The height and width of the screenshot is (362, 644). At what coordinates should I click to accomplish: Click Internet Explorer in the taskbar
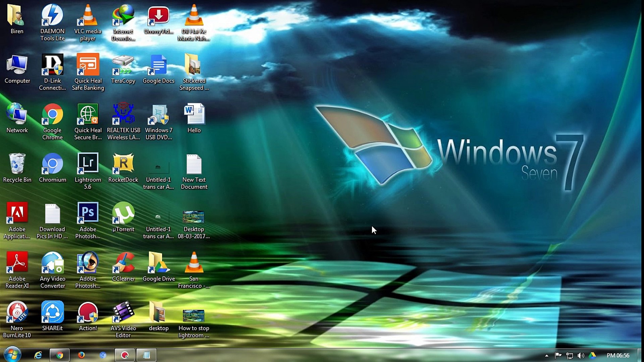pyautogui.click(x=38, y=355)
